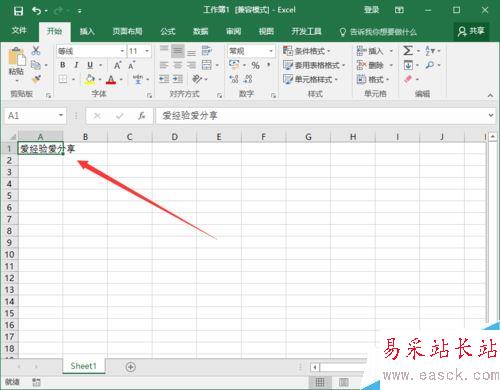Increase font size with larger A icon

point(117,65)
